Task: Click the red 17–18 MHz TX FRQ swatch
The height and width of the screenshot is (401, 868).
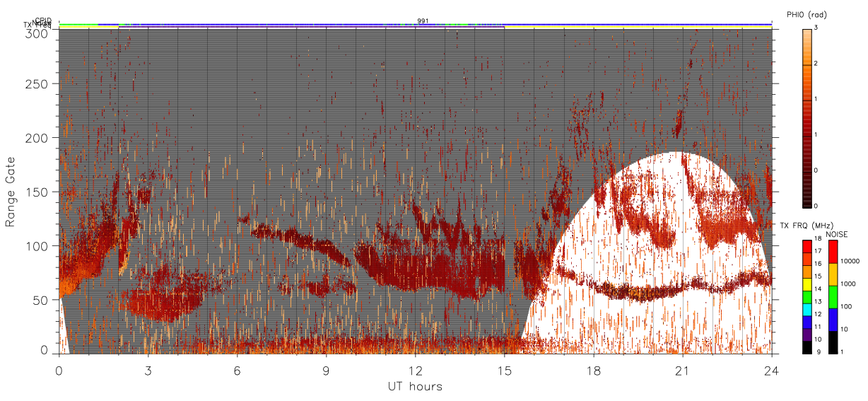Action: pyautogui.click(x=807, y=247)
